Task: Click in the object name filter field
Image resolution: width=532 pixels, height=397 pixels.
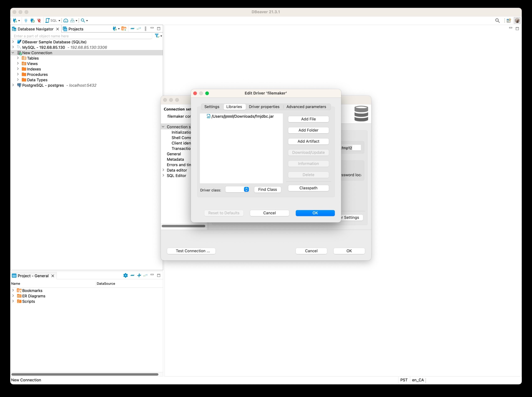Action: click(x=82, y=36)
